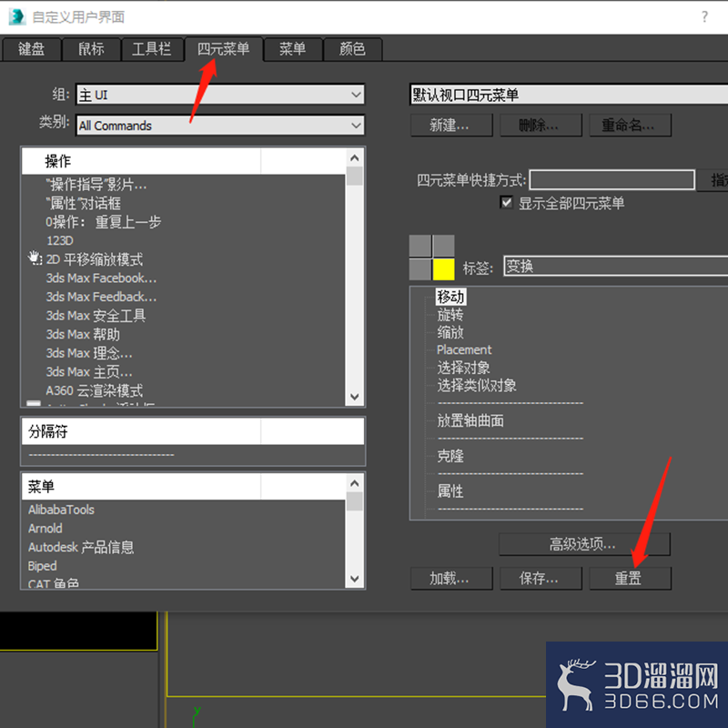Click the 删除... button
Viewport: 728px width, 728px height.
(540, 125)
